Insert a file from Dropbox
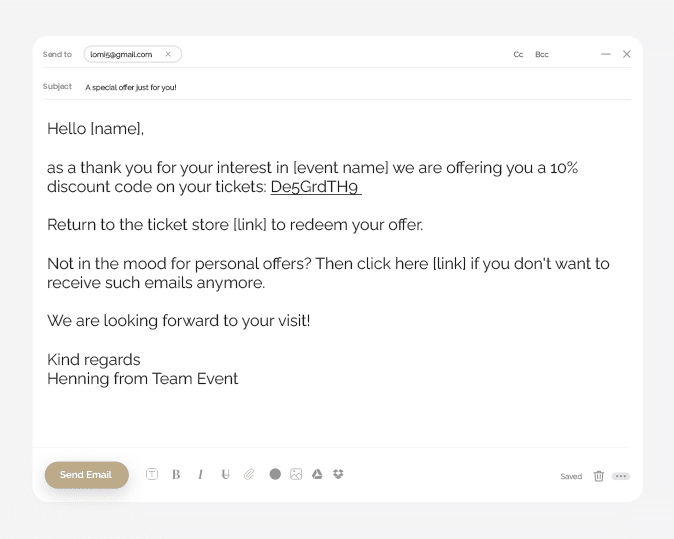 click(x=338, y=474)
